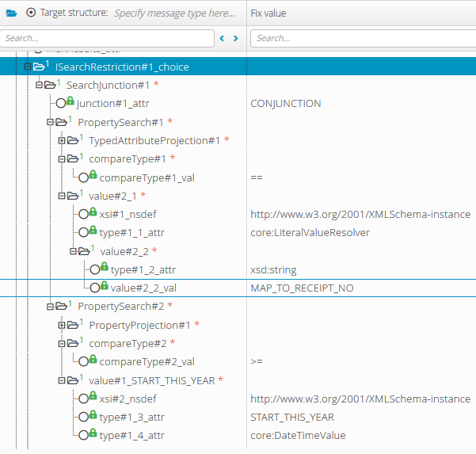Click the xsd:string fix value
The height and width of the screenshot is (454, 476).
click(273, 269)
